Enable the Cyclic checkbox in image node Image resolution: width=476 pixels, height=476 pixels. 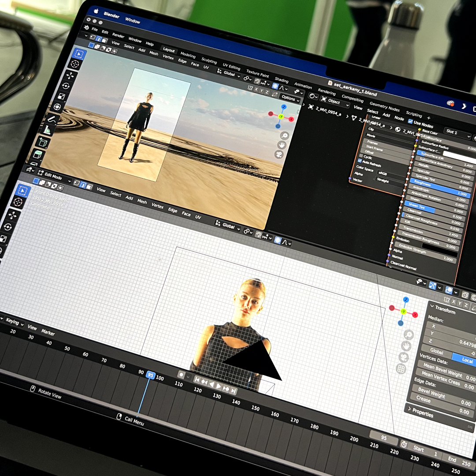pyautogui.click(x=361, y=156)
